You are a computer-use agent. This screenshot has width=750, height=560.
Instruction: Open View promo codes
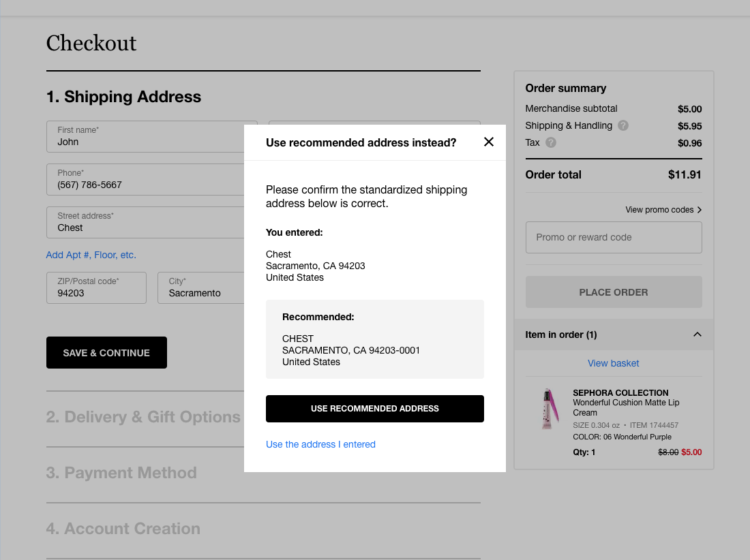click(663, 210)
